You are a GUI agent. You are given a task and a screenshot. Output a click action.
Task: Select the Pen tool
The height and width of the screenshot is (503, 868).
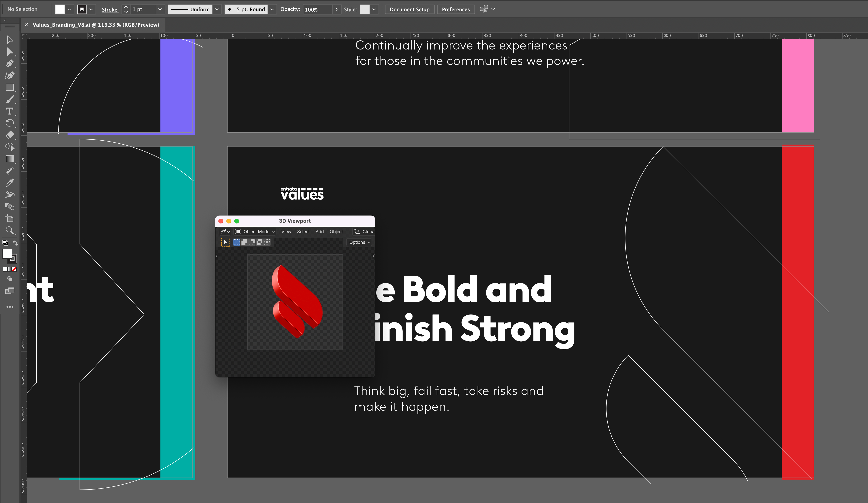(x=10, y=64)
